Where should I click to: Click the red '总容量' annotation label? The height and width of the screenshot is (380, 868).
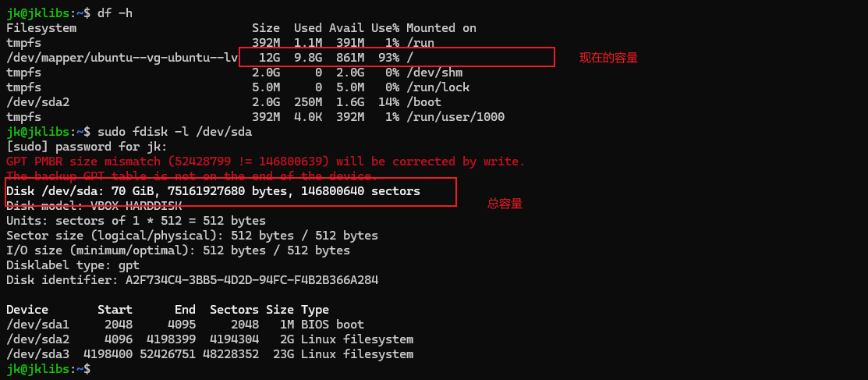coord(505,204)
